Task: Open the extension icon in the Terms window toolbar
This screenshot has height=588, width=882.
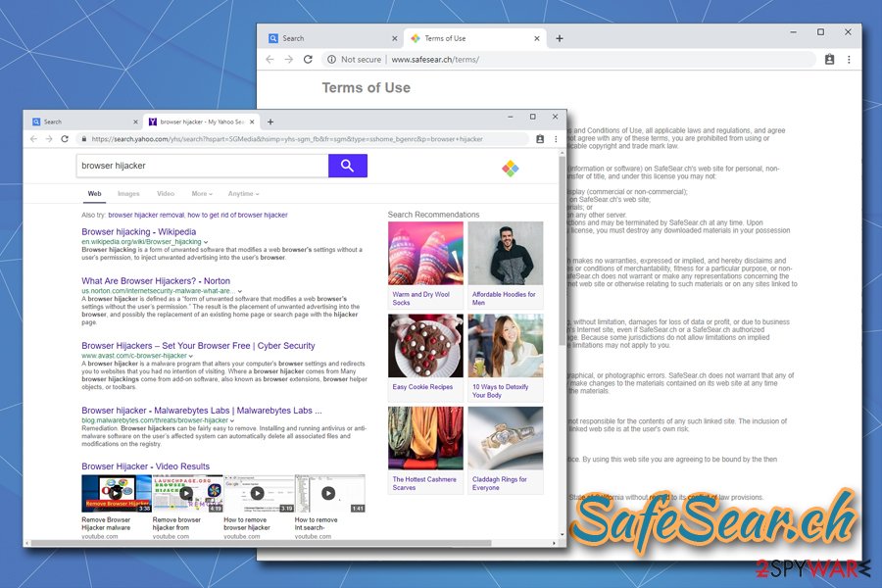Action: pyautogui.click(x=829, y=59)
